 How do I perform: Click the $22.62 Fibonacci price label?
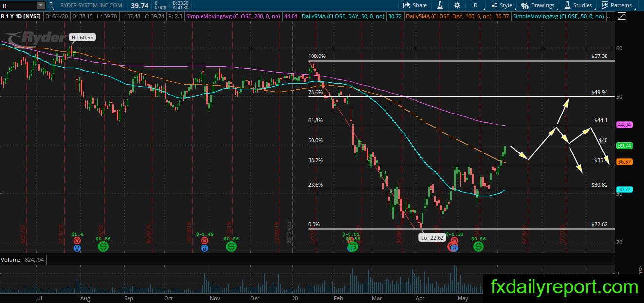point(599,225)
